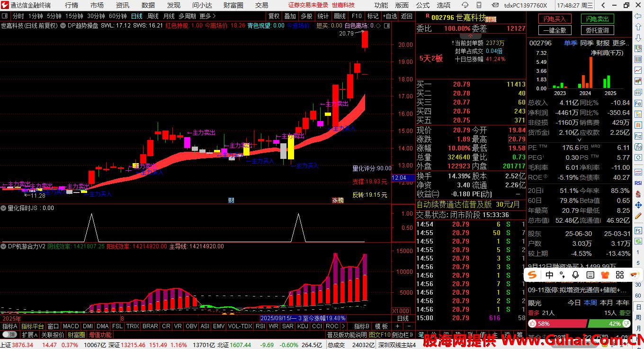Open the candlestick chart icon in right toolbar
The height and width of the screenshot is (349, 644).
point(638,81)
